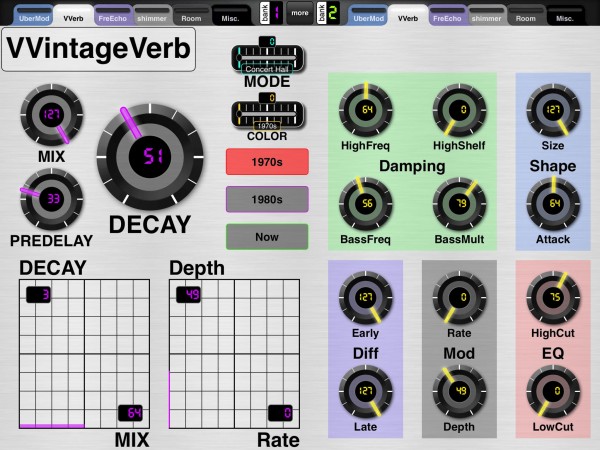Click the Early diffusion knob
This screenshot has height=450, width=600.
tap(366, 298)
